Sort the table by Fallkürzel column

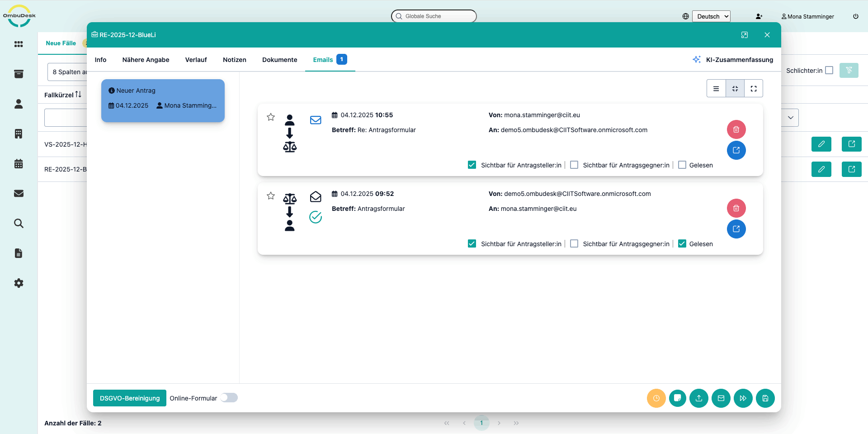78,95
